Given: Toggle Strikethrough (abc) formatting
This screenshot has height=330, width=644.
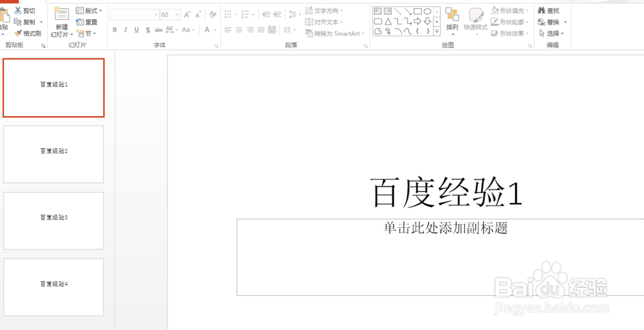Looking at the screenshot, I should click(158, 30).
